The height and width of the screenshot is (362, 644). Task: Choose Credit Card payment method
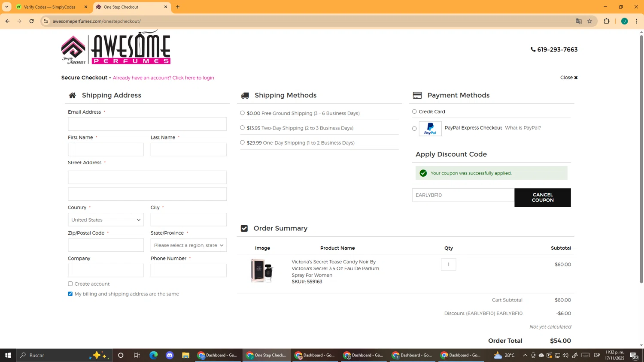click(414, 112)
